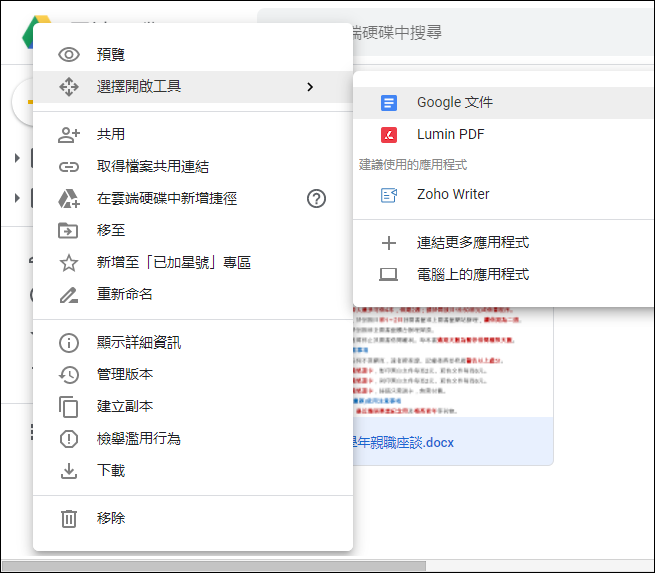
Task: Click the 親職座談.docx file name
Action: coord(404,443)
